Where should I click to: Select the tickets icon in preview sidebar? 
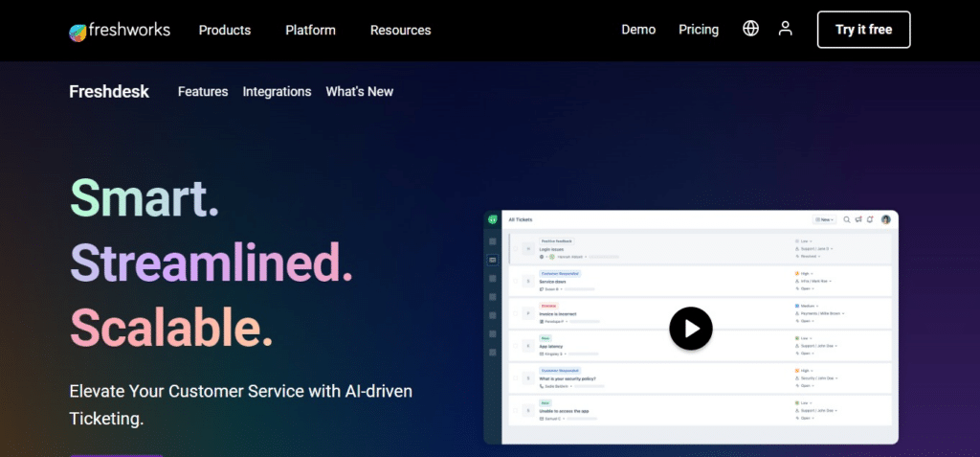tap(492, 260)
